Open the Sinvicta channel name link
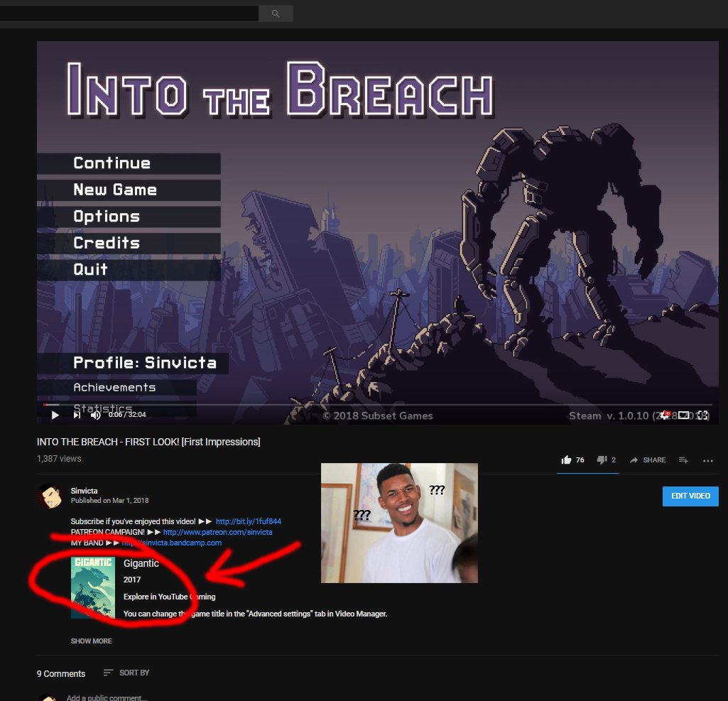Image resolution: width=728 pixels, height=701 pixels. [x=84, y=491]
